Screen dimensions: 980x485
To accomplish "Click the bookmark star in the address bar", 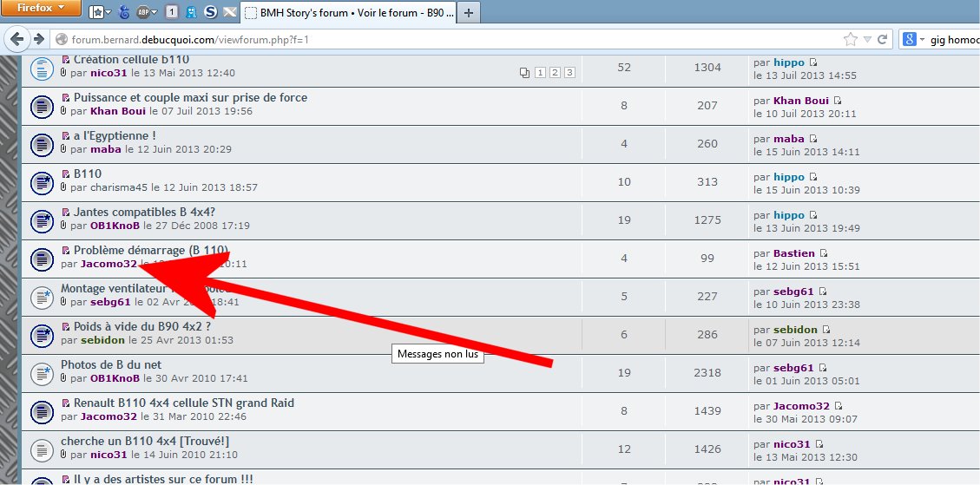I will point(851,40).
